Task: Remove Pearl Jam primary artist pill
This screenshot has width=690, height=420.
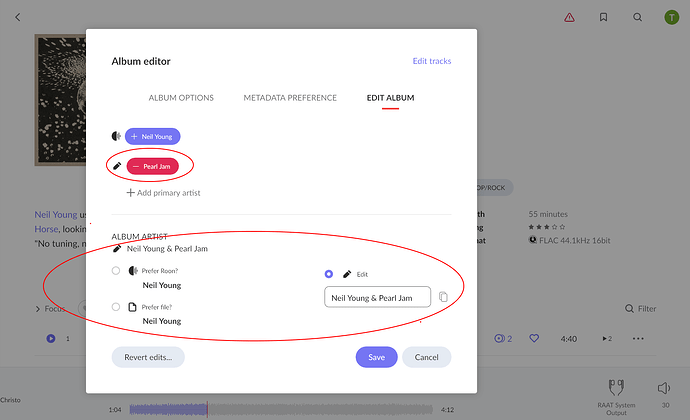Action: 152,166
